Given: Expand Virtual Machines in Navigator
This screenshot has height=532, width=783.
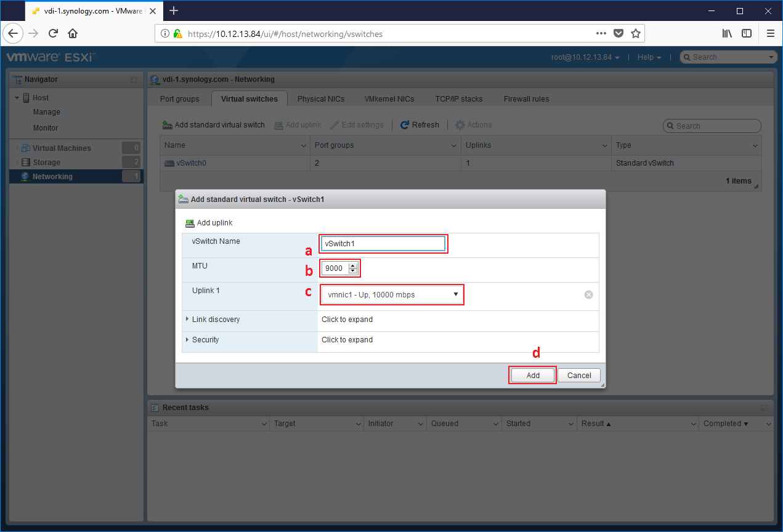Looking at the screenshot, I should click(x=17, y=148).
